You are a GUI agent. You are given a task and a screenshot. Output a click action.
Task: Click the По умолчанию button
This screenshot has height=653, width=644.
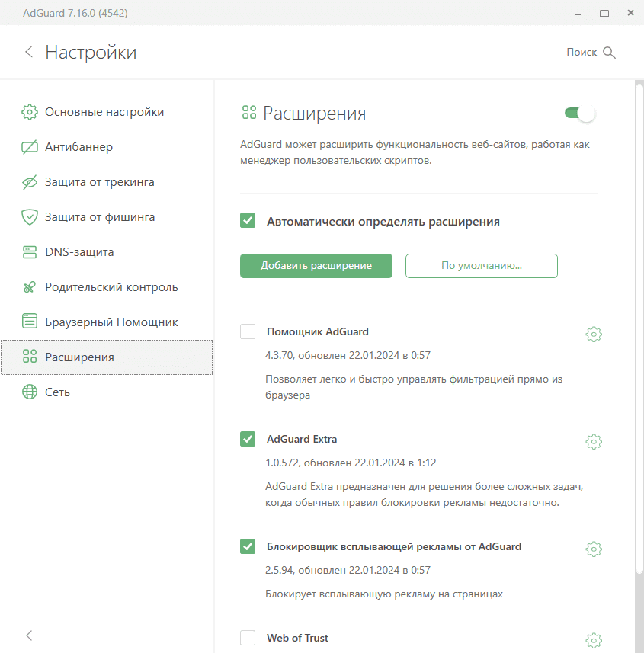pyautogui.click(x=482, y=266)
